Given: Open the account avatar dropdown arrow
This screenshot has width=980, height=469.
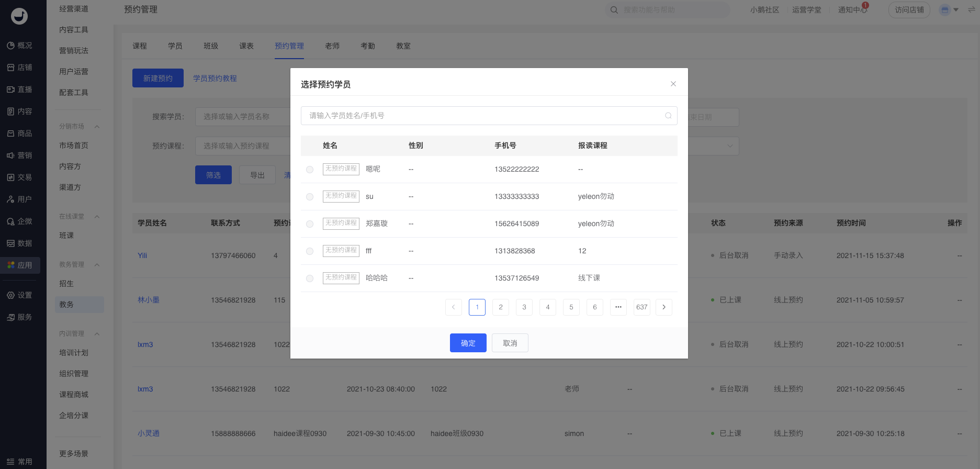Looking at the screenshot, I should pos(956,10).
